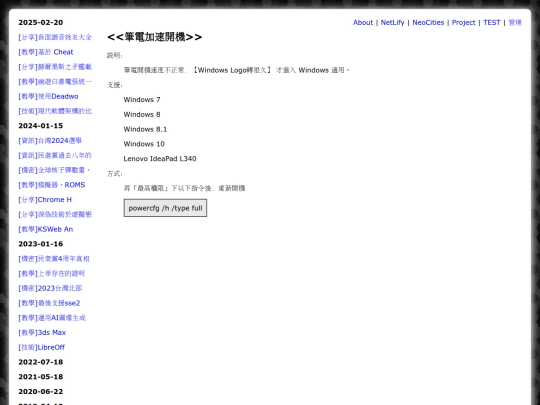The width and height of the screenshot is (540, 405).
Task: Open the [教學]運用AI圖像生成 article
Action: [x=52, y=318]
